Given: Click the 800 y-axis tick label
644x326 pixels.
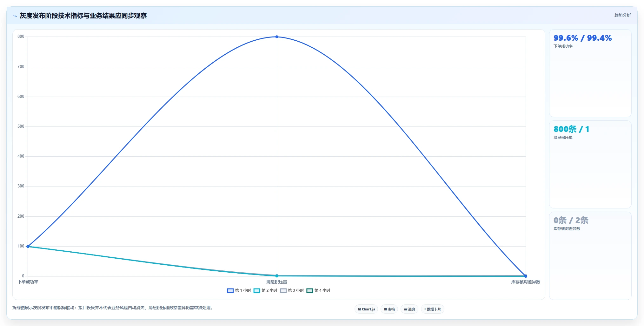Looking at the screenshot, I should [x=21, y=37].
